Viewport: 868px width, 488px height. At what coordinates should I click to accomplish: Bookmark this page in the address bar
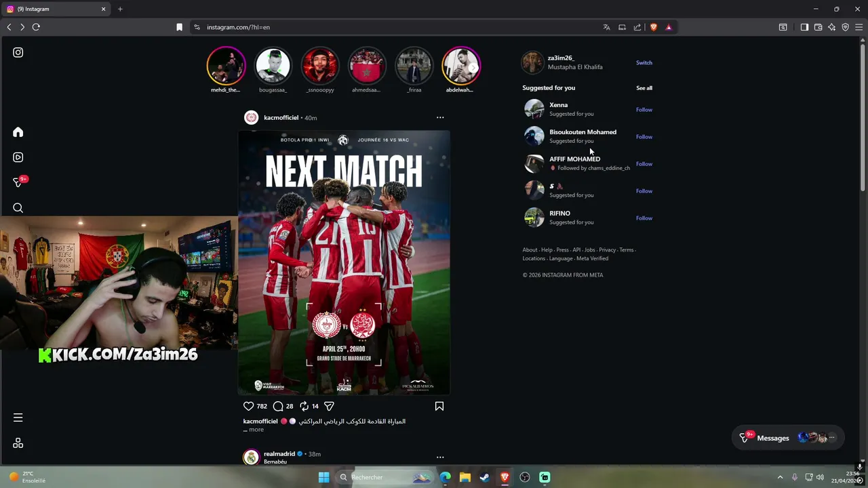(179, 27)
